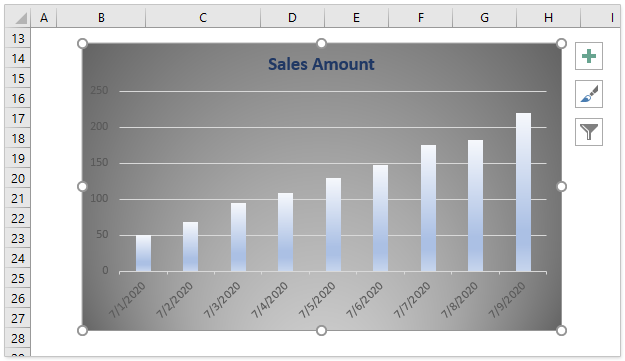Click the 7/2/2020 bar in chart
This screenshot has width=625, height=361.
(x=191, y=247)
